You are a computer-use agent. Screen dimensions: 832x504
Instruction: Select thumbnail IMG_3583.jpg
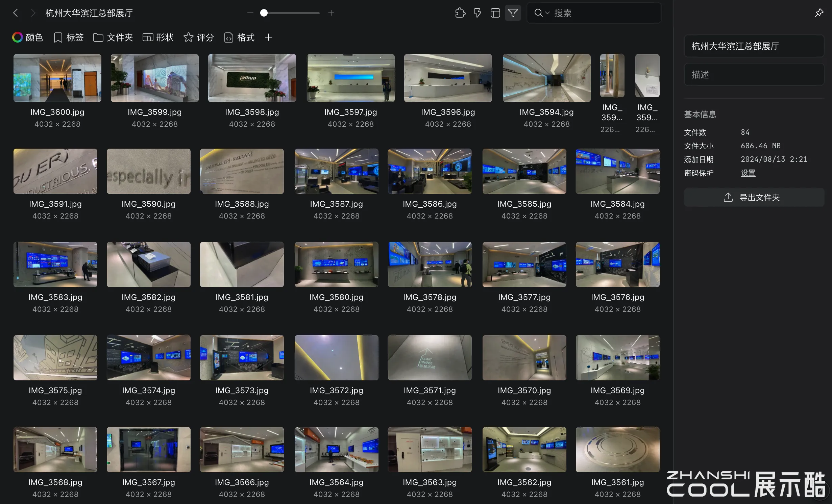click(55, 264)
